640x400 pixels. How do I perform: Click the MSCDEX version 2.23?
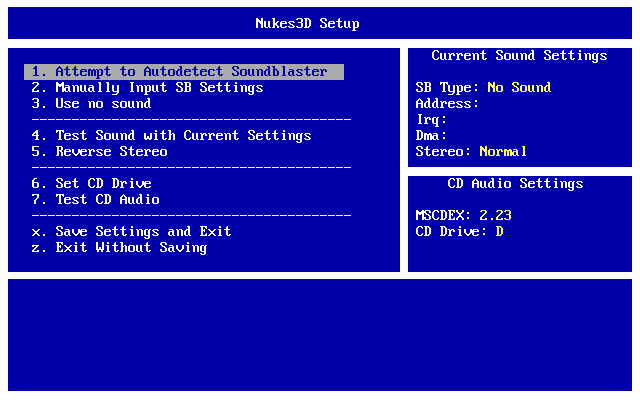coord(495,216)
